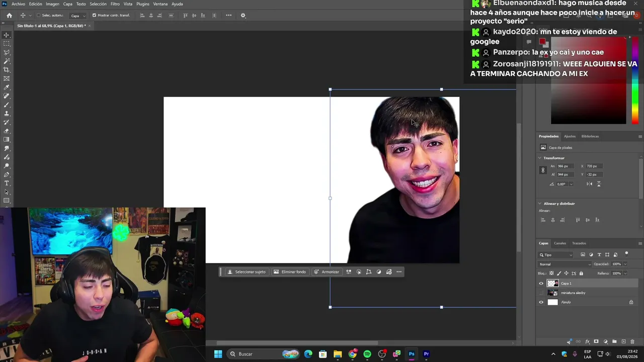Select the Gradient tool

[x=7, y=140]
